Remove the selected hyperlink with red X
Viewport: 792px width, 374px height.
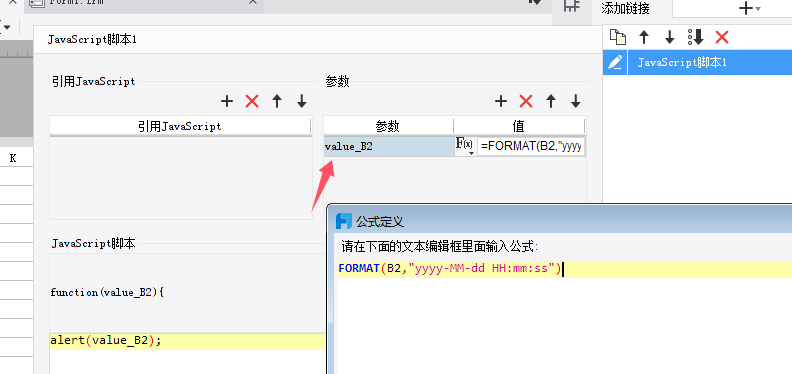722,37
